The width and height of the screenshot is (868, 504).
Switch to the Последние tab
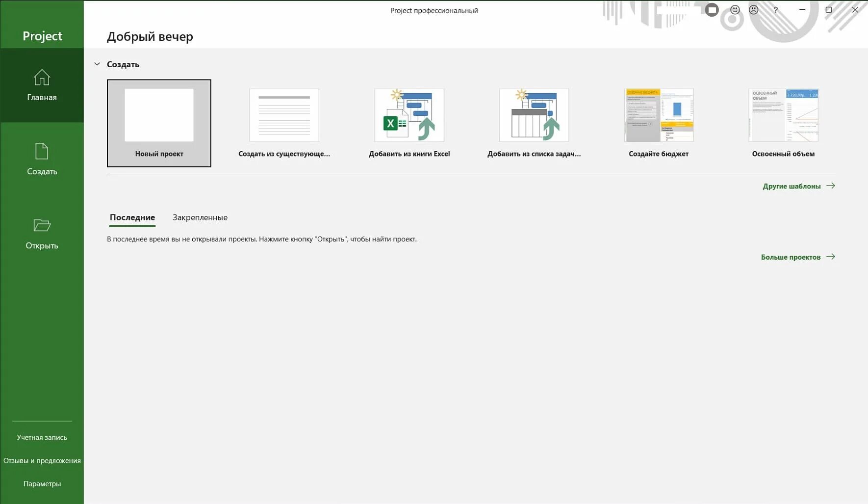tap(132, 217)
